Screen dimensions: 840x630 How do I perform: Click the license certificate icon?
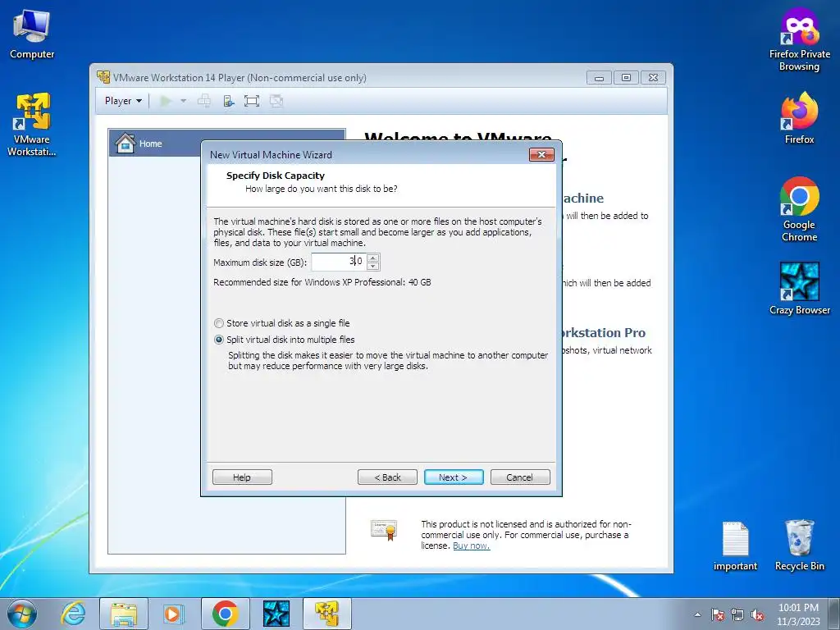click(x=384, y=529)
